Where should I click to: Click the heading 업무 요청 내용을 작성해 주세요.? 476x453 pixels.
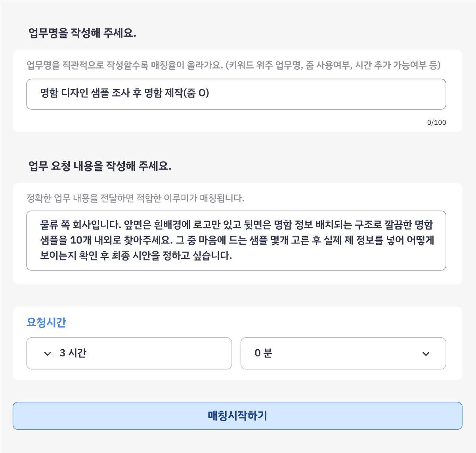click(x=100, y=166)
